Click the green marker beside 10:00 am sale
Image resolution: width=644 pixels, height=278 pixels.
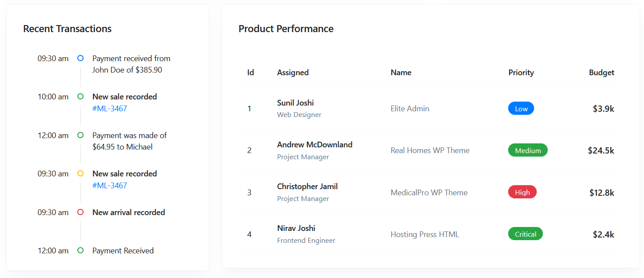pos(80,96)
